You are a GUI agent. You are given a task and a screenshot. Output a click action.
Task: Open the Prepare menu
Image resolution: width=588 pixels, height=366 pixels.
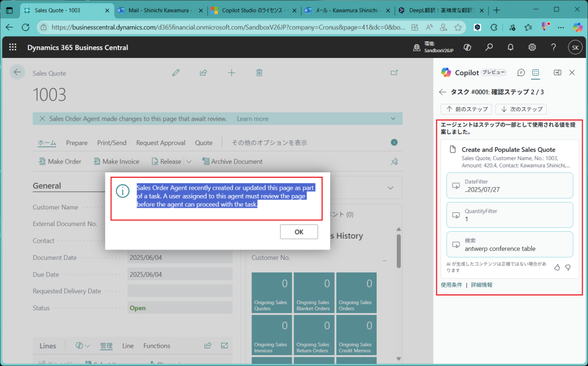pos(76,142)
